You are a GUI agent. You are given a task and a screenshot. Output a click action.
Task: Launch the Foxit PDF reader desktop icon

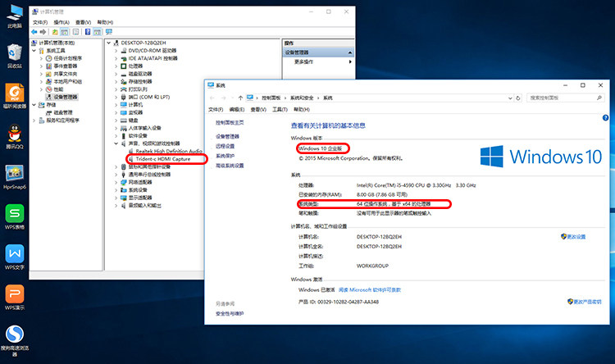(15, 96)
